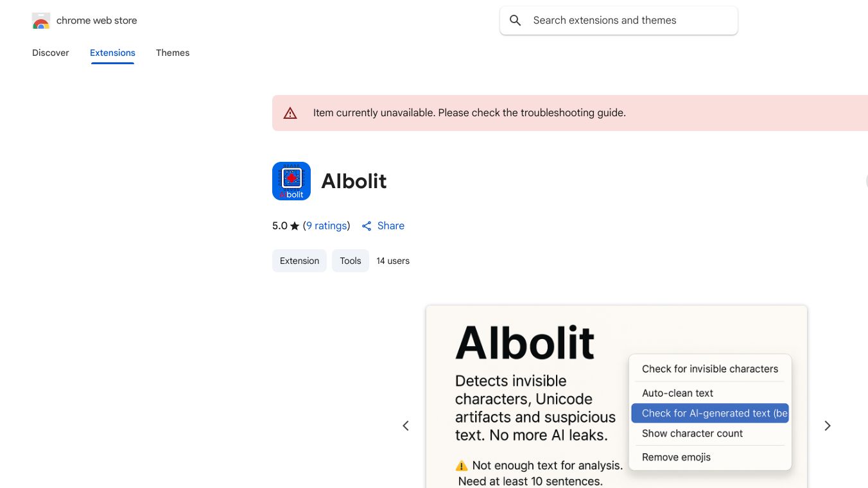
Task: Select "Remove emojis" in the screenshot menu
Action: (676, 457)
